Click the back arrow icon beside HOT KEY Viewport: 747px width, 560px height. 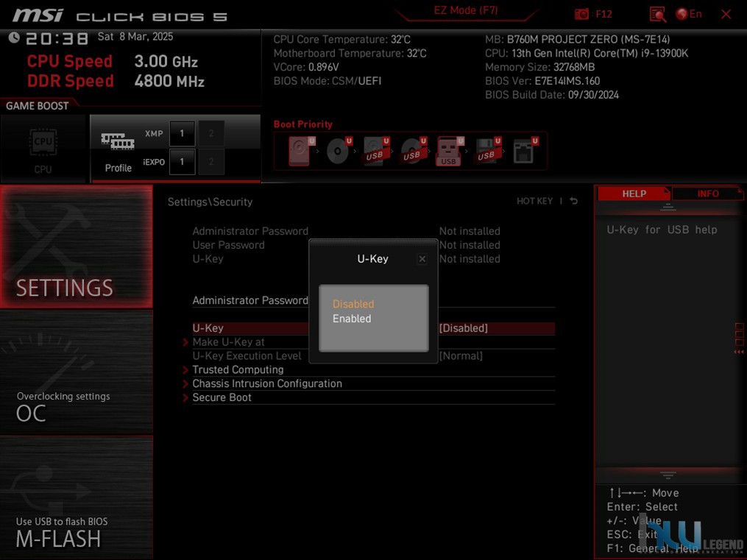[x=574, y=201]
